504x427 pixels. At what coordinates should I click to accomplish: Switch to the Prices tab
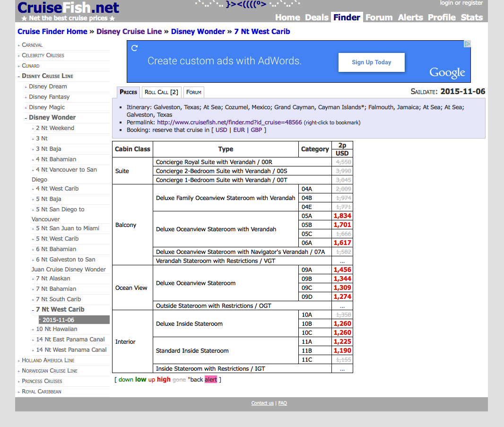[x=128, y=92]
